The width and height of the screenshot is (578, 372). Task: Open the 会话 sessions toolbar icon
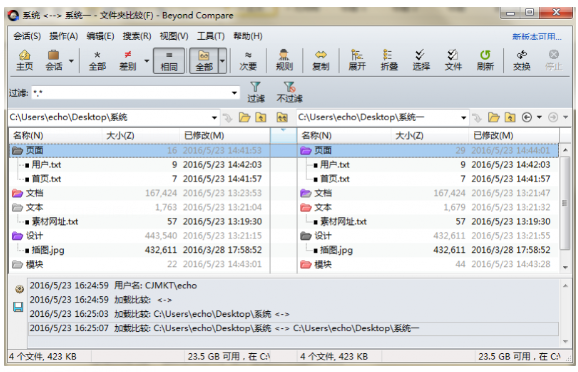54,60
